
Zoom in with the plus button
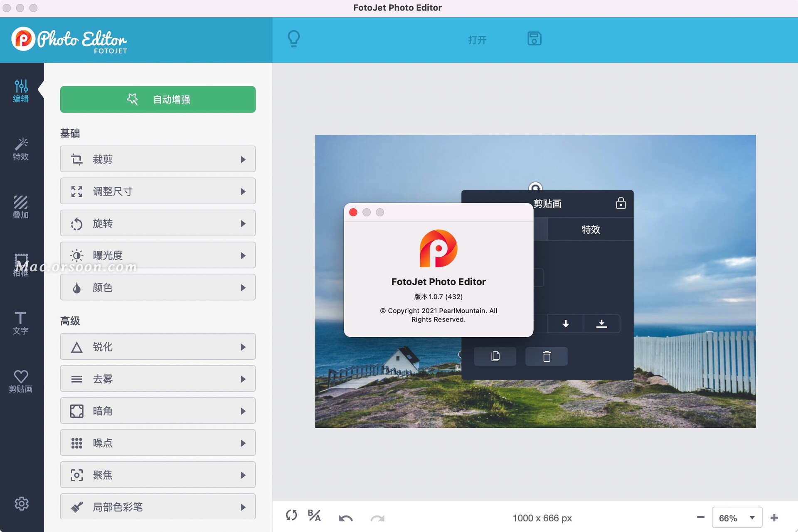[774, 517]
